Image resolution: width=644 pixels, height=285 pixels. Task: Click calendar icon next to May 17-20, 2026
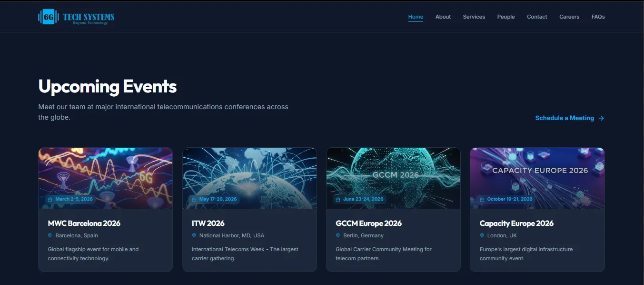[x=194, y=199]
